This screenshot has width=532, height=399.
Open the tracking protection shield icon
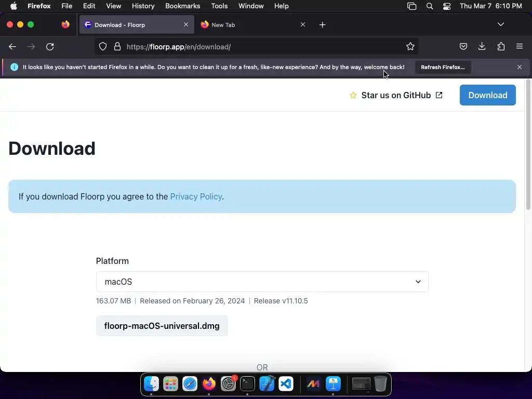coord(103,47)
